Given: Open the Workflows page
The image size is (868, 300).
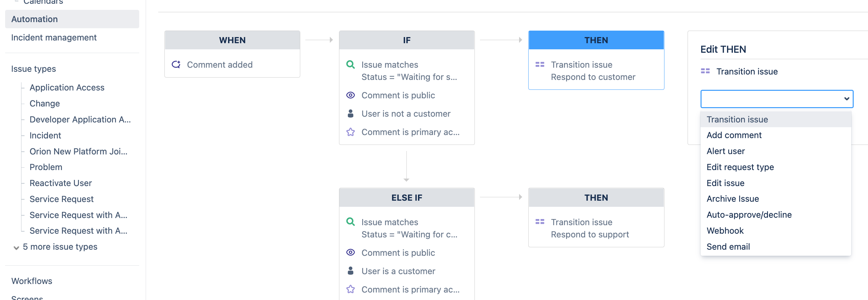Looking at the screenshot, I should coord(32,281).
